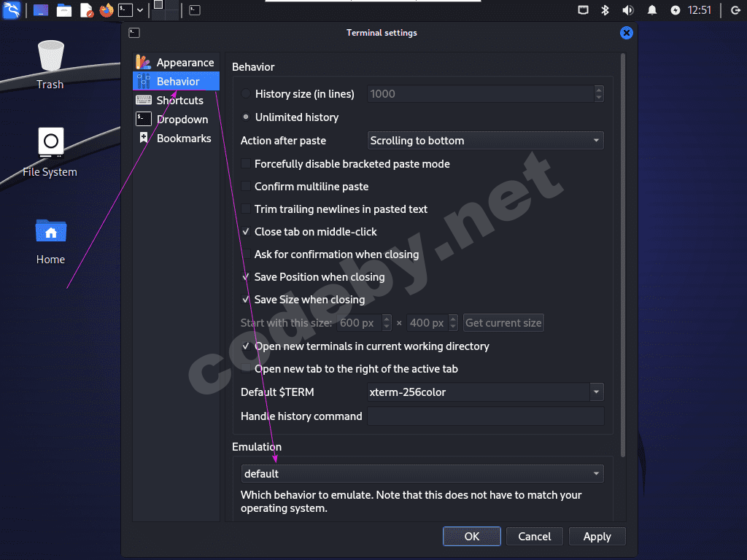Expand Default $TERM dropdown arrow
Image resolution: width=747 pixels, height=560 pixels.
[x=597, y=392]
